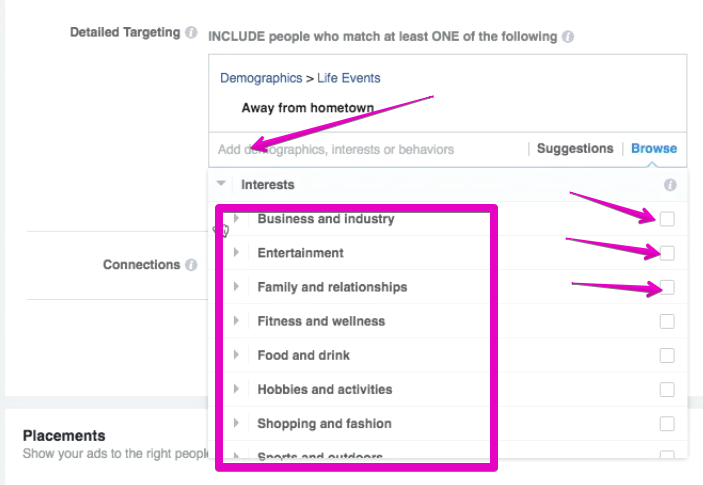Expand the Entertainment category arrow
703x485 pixels.
[236, 252]
